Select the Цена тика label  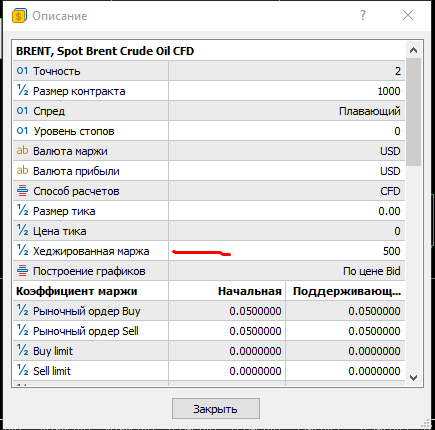click(x=60, y=231)
